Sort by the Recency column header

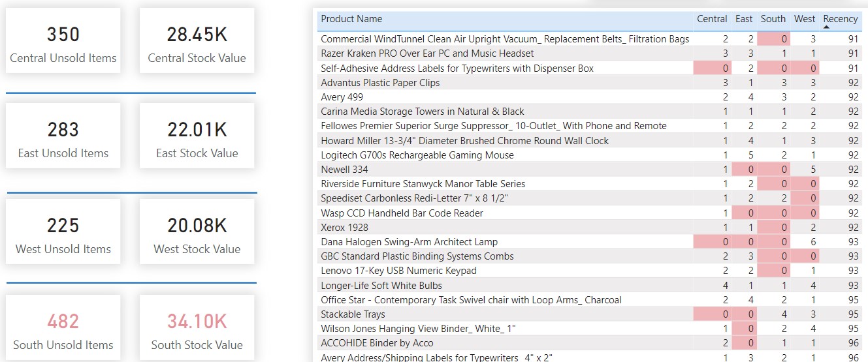pos(840,19)
